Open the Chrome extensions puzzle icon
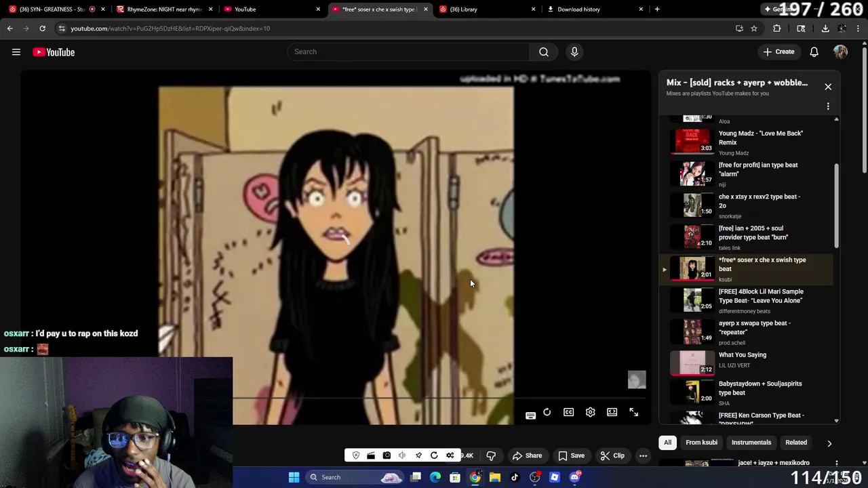 [777, 28]
